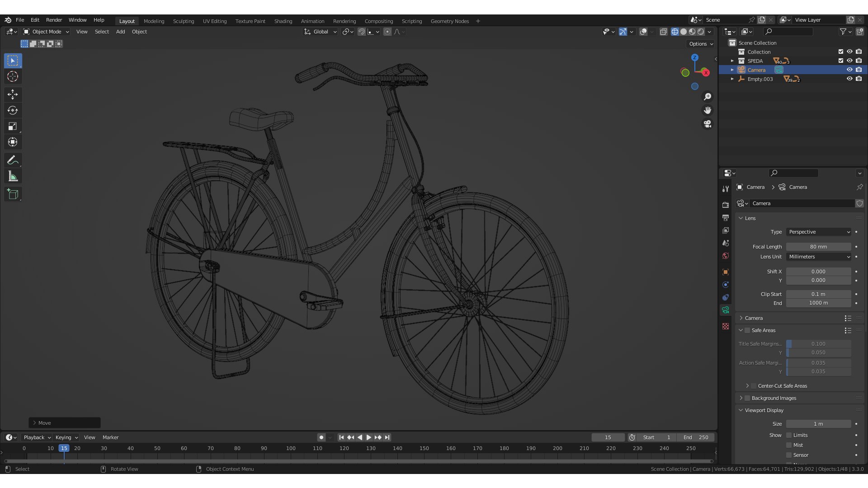Select the Cursor tool in toolbar
The width and height of the screenshot is (868, 488).
13,76
